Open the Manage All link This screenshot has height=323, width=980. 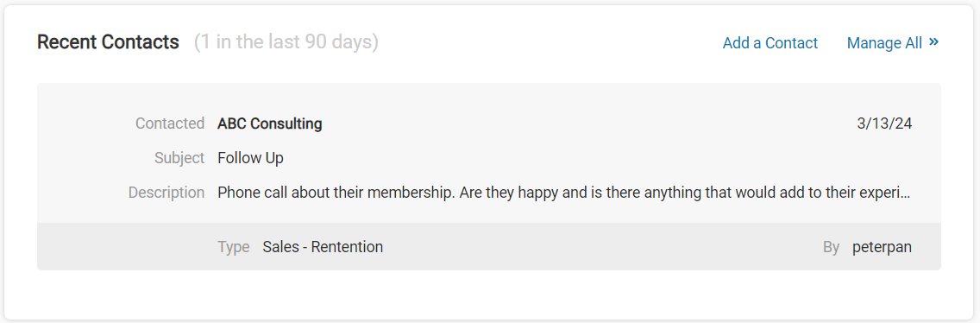[x=893, y=43]
